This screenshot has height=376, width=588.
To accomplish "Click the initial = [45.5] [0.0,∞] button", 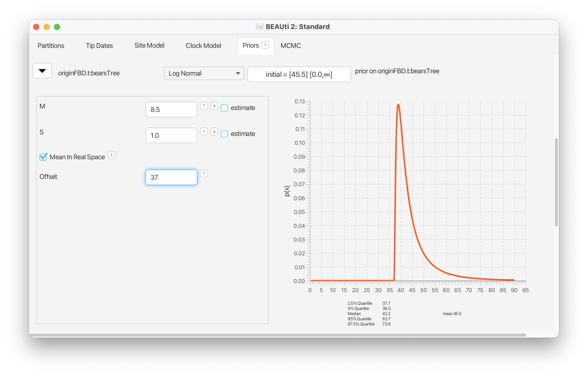I will 299,74.
